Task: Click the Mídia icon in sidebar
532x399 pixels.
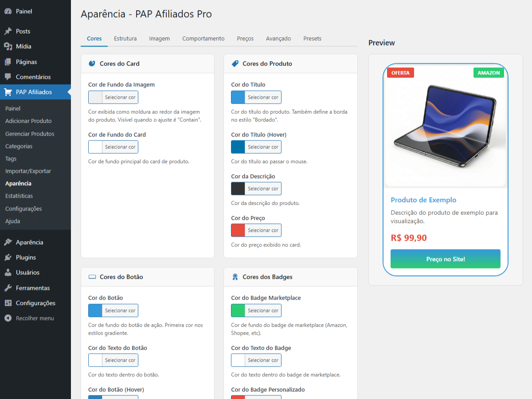Action: tap(8, 47)
